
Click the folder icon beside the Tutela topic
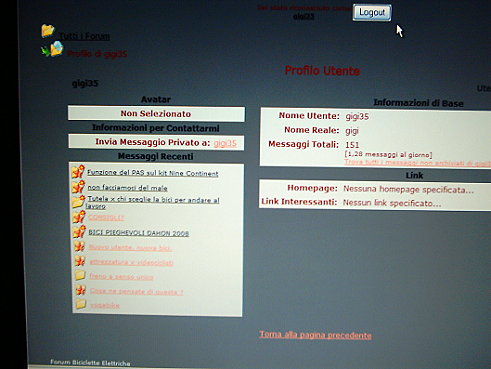78,202
